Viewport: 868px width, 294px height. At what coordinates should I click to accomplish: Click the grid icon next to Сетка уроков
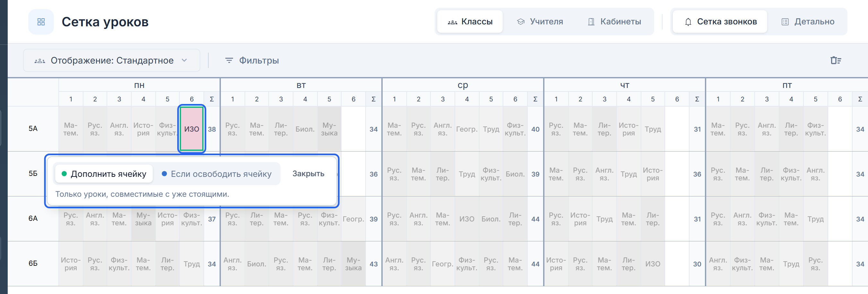tap(41, 22)
